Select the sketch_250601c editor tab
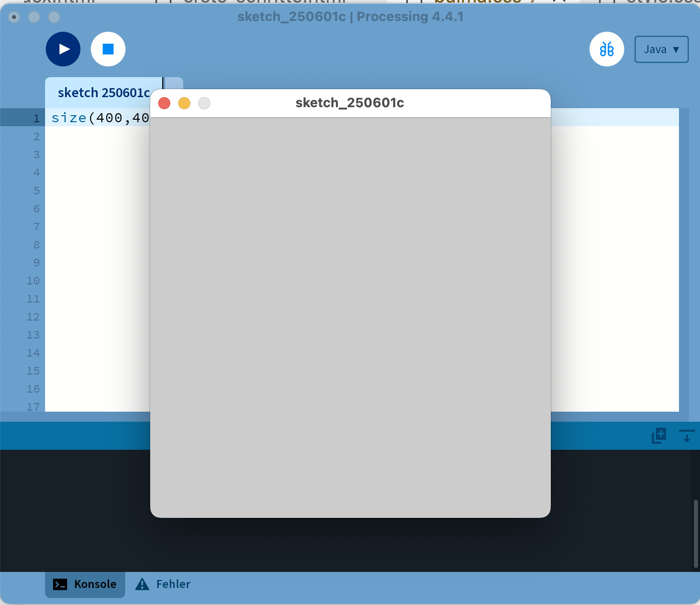Viewport: 700px width, 605px height. [x=103, y=93]
